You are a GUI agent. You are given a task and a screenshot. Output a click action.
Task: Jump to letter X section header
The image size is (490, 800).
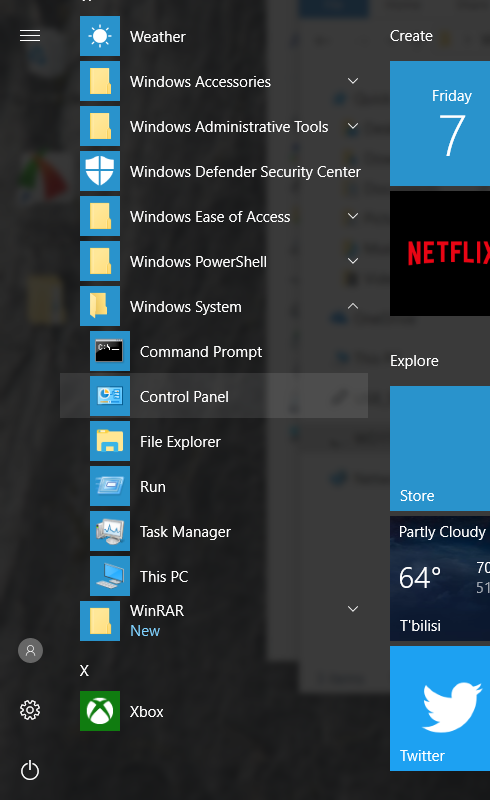point(84,670)
